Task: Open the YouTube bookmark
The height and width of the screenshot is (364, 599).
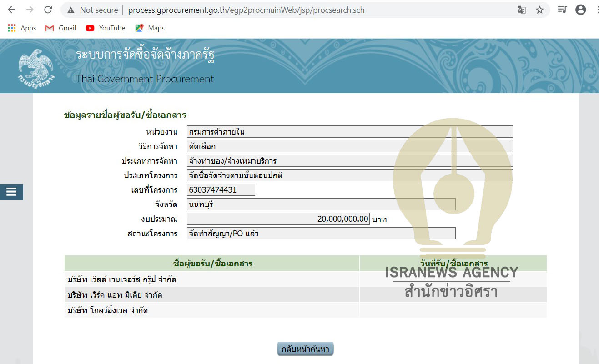Action: click(x=106, y=28)
